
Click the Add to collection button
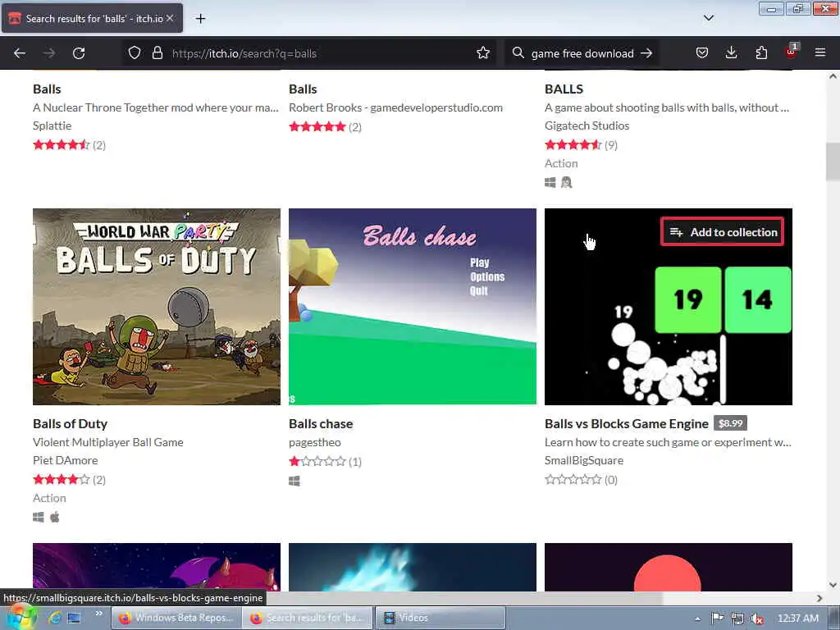coord(723,232)
